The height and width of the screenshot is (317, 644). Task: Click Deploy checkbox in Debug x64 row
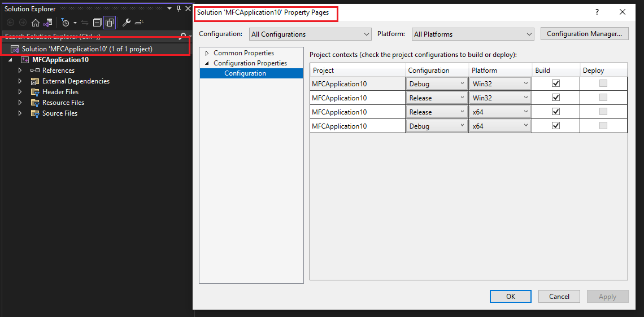pyautogui.click(x=603, y=125)
